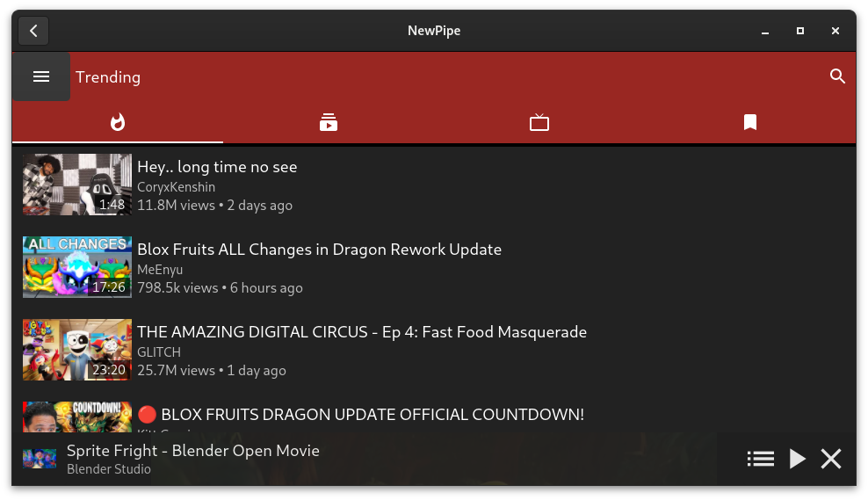Open the BLOX FRUITS COUNTDOWN livestream thumbnail
Image resolution: width=868 pixels, height=500 pixels.
click(77, 417)
